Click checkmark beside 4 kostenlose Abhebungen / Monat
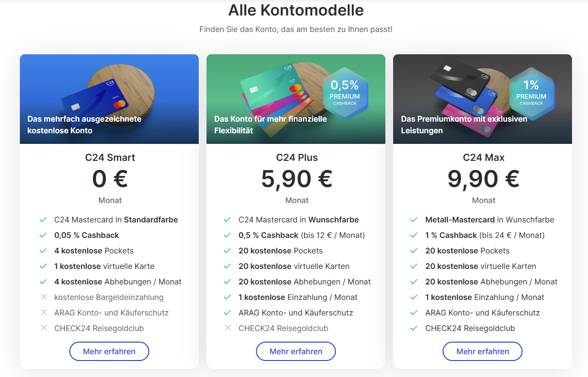 click(x=43, y=282)
